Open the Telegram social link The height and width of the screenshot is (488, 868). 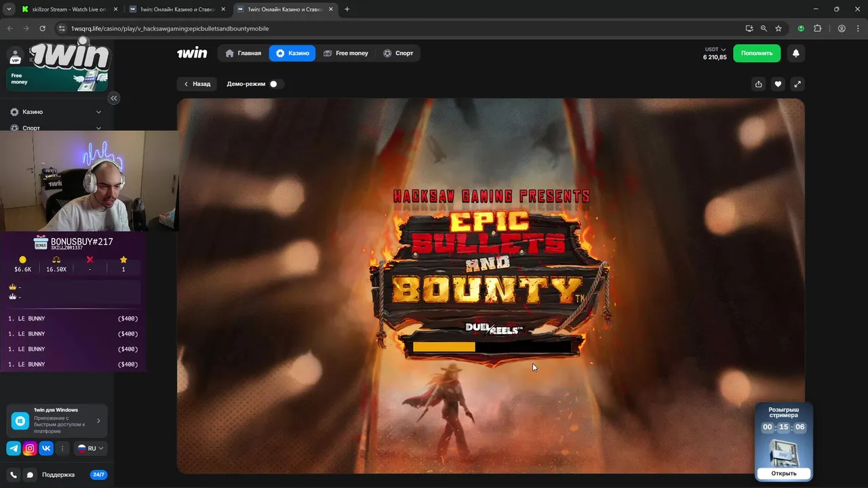click(14, 448)
